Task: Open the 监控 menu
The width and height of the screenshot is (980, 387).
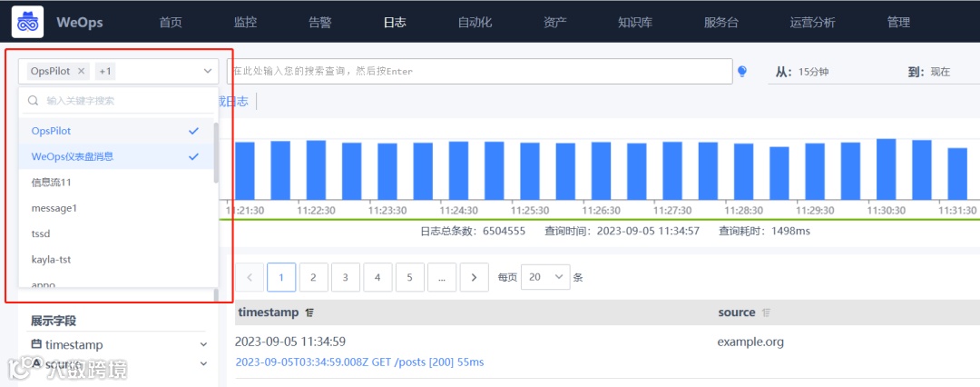Action: [245, 23]
